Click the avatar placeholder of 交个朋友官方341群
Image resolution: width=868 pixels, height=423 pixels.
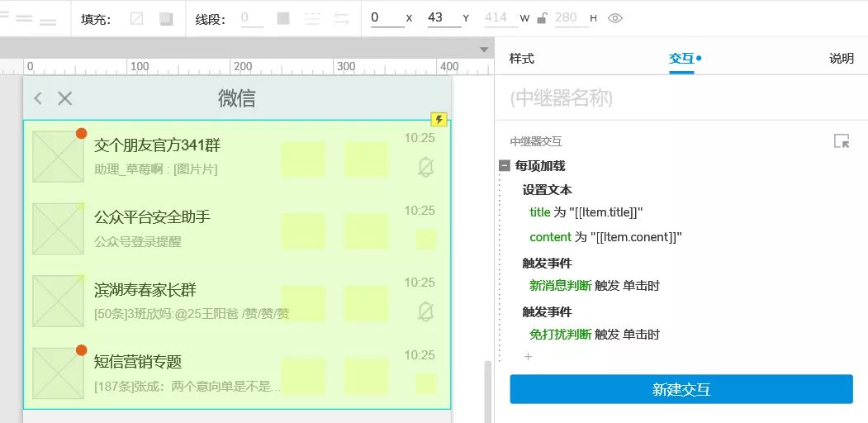coord(58,157)
